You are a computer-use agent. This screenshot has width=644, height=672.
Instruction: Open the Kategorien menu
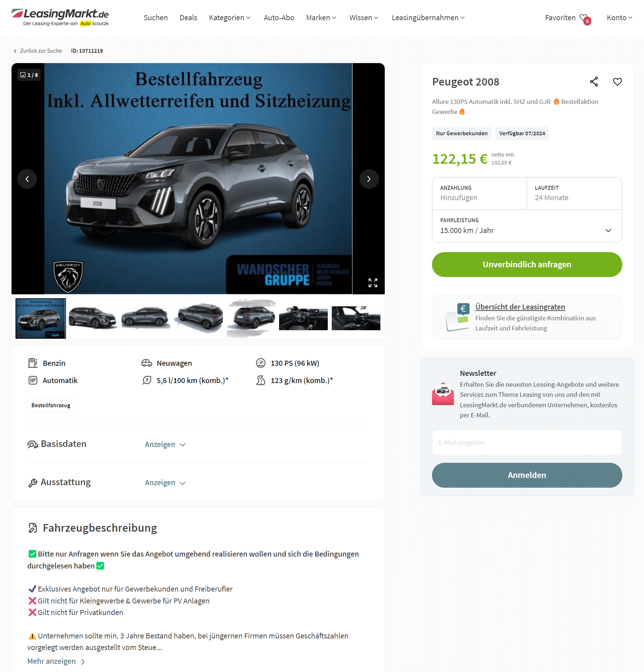click(x=230, y=18)
